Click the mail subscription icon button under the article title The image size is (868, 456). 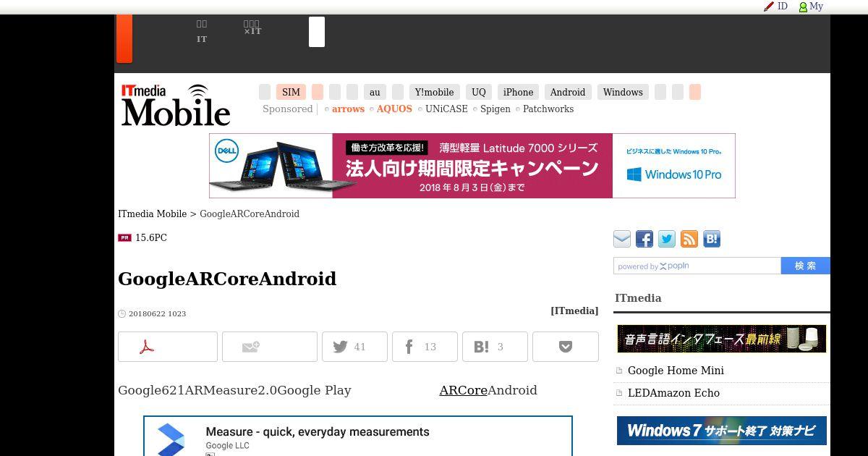(x=270, y=347)
